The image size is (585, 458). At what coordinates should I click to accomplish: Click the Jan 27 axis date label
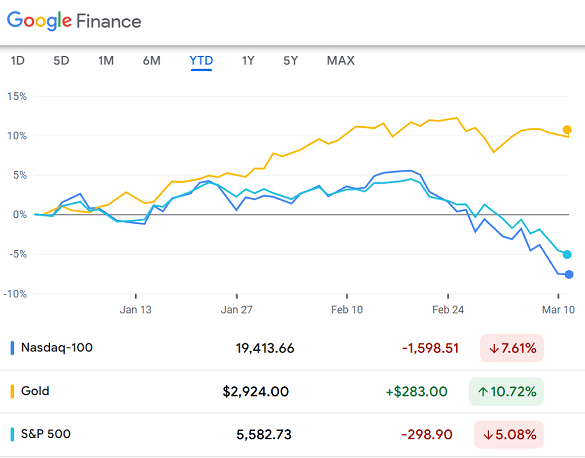237,310
